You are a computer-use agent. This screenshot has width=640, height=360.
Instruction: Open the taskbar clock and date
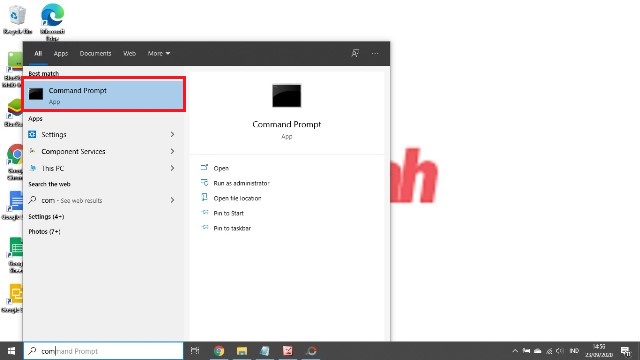click(599, 351)
